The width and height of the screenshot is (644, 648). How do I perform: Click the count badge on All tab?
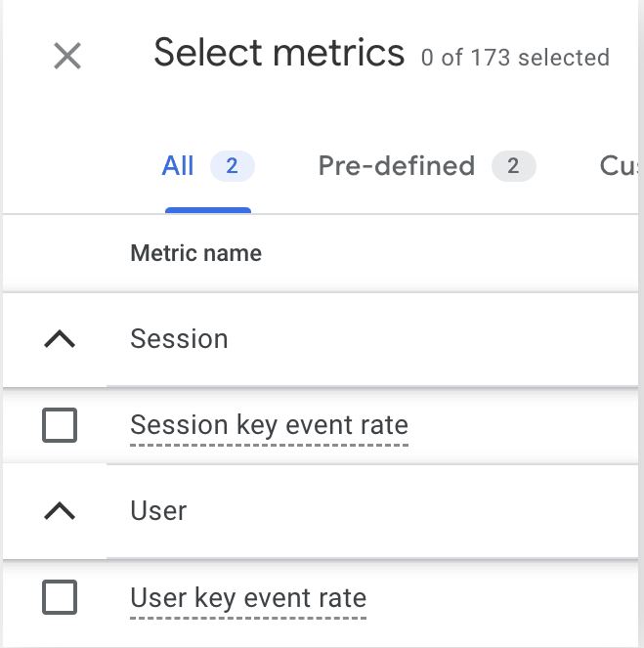[x=233, y=166]
